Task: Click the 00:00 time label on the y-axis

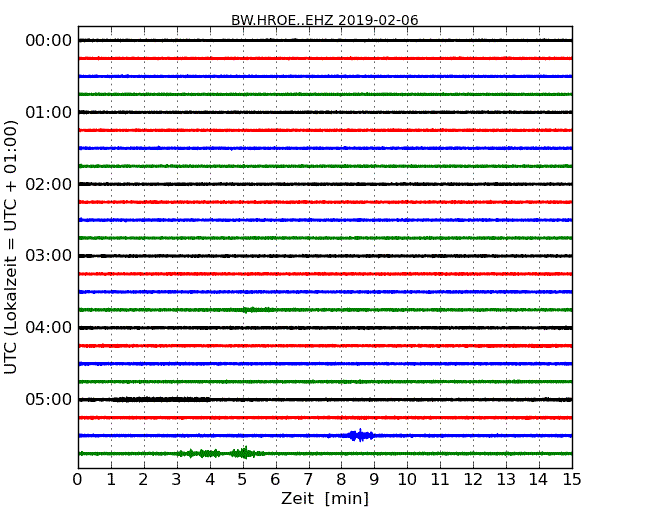Action: point(49,41)
